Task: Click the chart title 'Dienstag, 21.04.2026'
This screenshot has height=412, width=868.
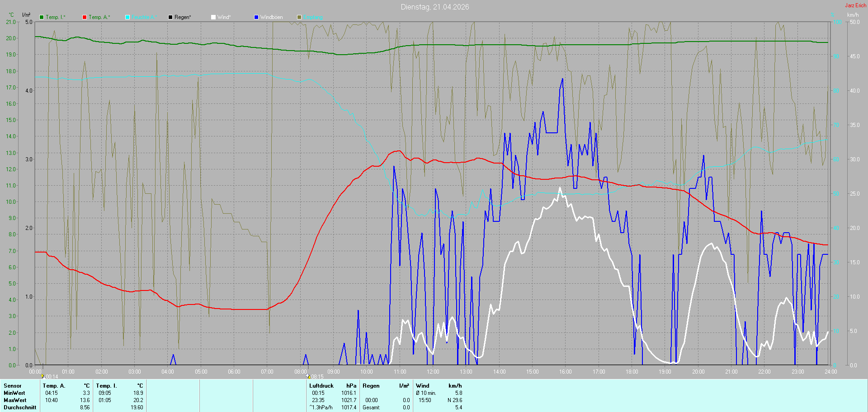Action: [x=435, y=7]
